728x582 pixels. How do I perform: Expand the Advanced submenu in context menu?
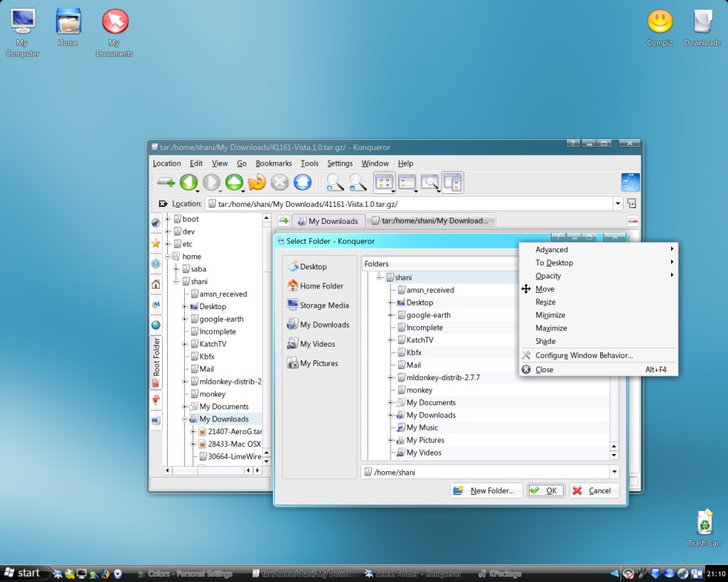(x=598, y=249)
